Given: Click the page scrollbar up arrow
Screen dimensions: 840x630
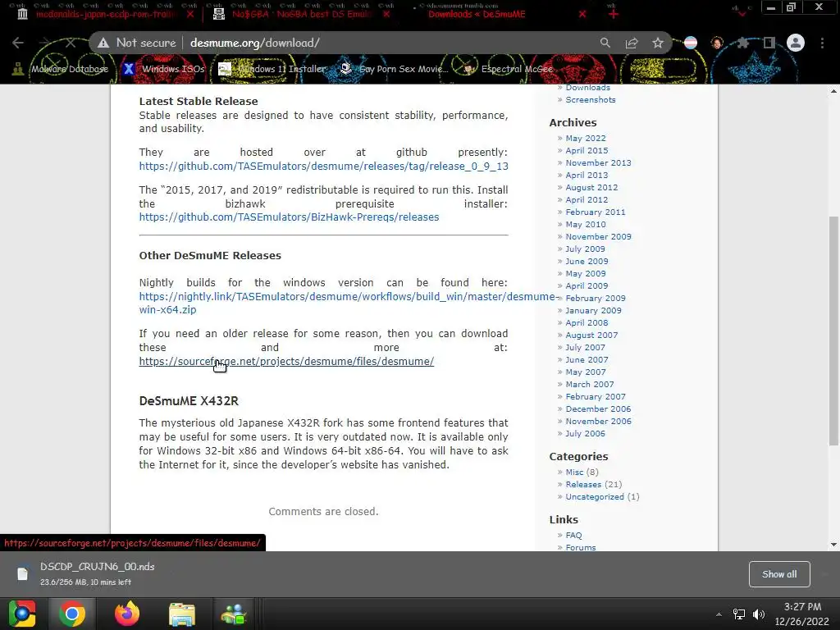Looking at the screenshot, I should [x=833, y=91].
